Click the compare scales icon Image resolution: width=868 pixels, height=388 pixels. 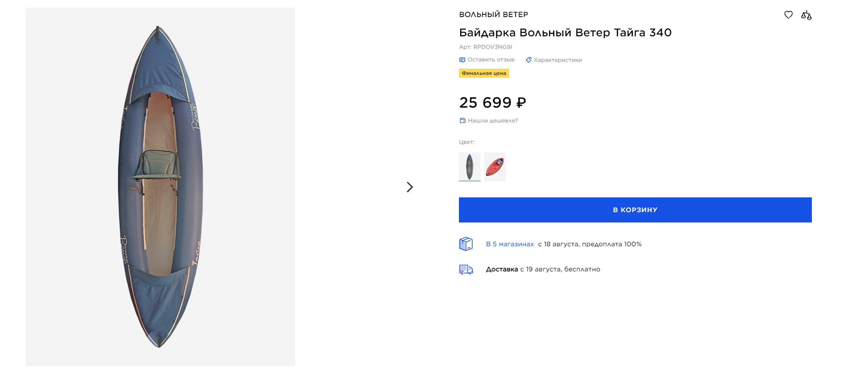[x=806, y=15]
